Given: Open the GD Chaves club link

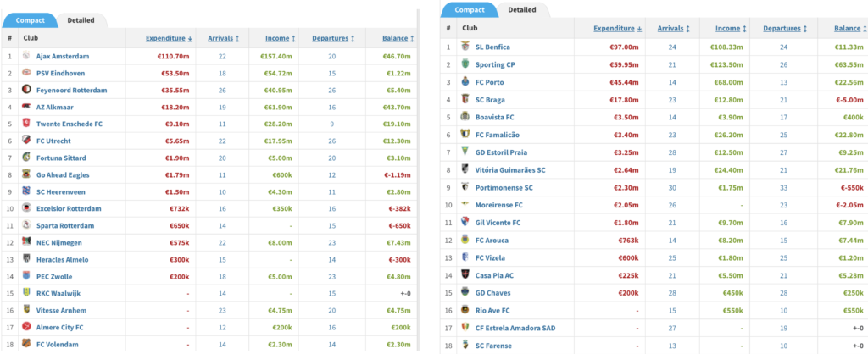Looking at the screenshot, I should (492, 293).
